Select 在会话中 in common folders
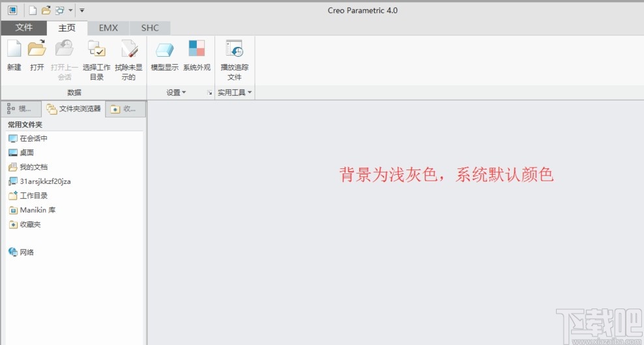The image size is (644, 345). click(28, 138)
